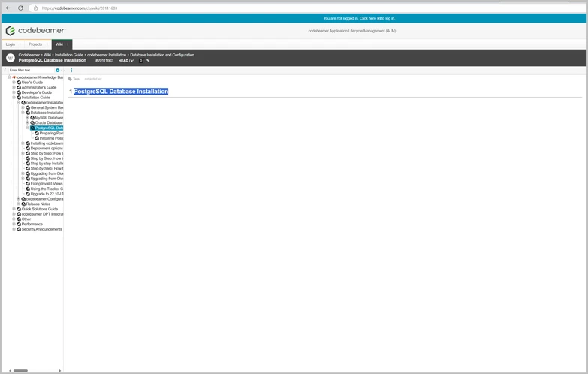Click the codebeamer logo
The width and height of the screenshot is (588, 374).
pos(35,30)
